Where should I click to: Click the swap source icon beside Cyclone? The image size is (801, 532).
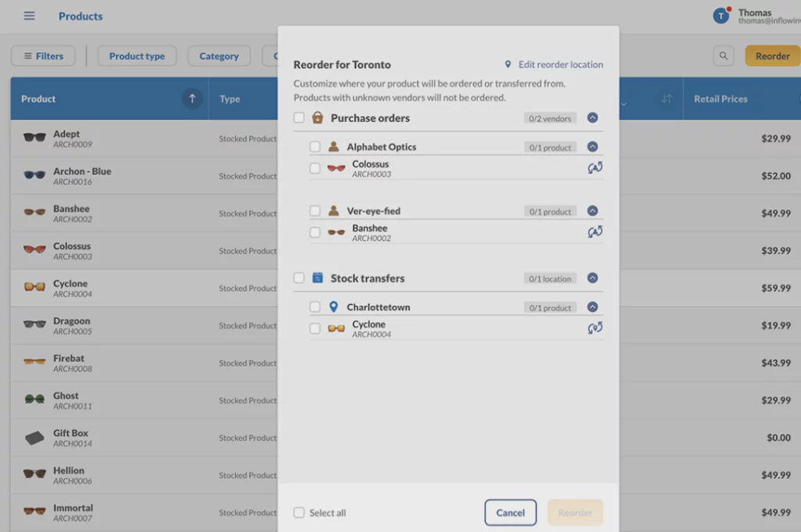(594, 328)
